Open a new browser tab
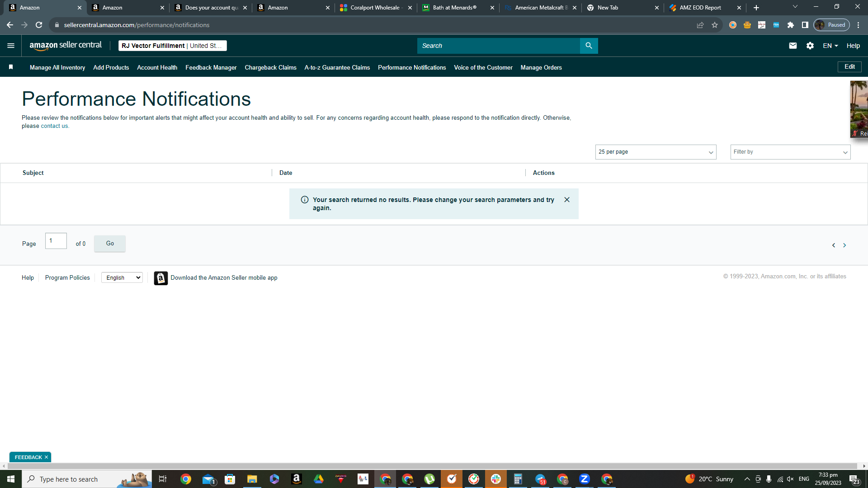This screenshot has height=488, width=868. pyautogui.click(x=756, y=8)
